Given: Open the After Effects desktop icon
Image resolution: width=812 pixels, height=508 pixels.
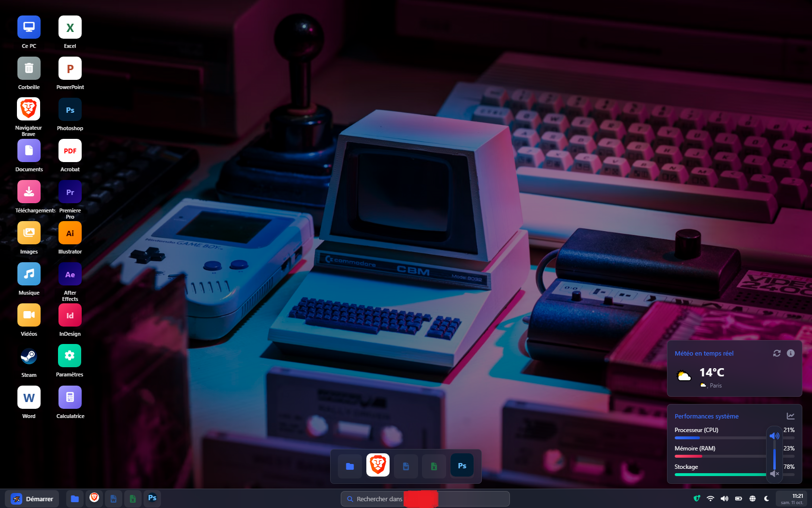Looking at the screenshot, I should 70,274.
